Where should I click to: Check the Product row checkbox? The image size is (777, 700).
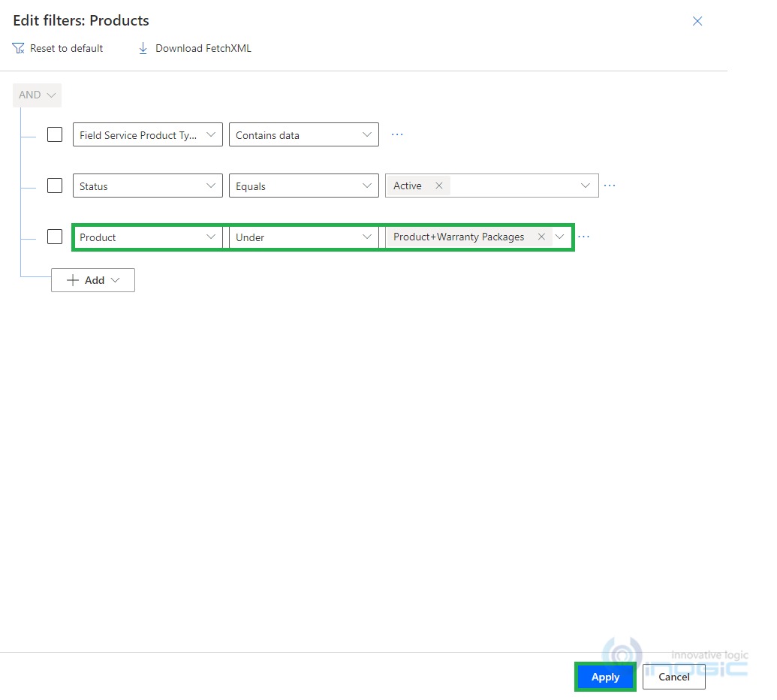coord(54,236)
